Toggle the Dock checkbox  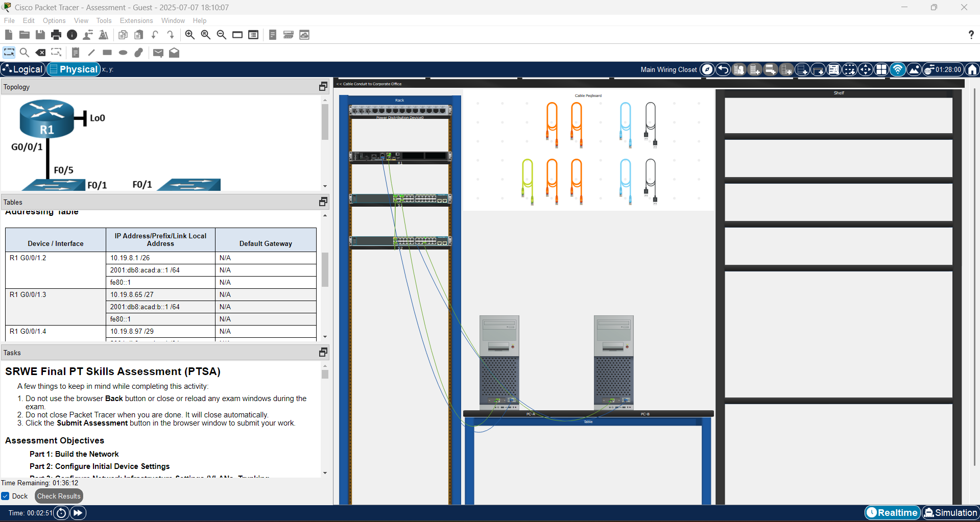coord(6,496)
